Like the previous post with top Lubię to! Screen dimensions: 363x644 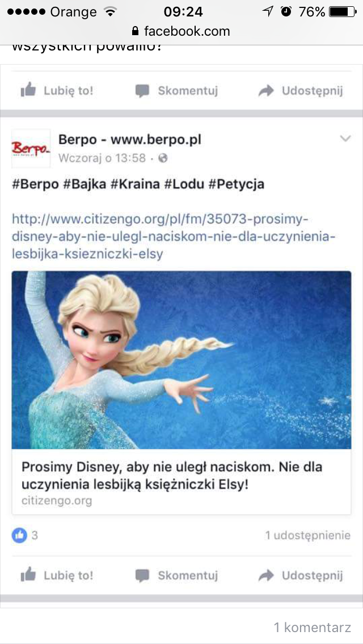57,90
